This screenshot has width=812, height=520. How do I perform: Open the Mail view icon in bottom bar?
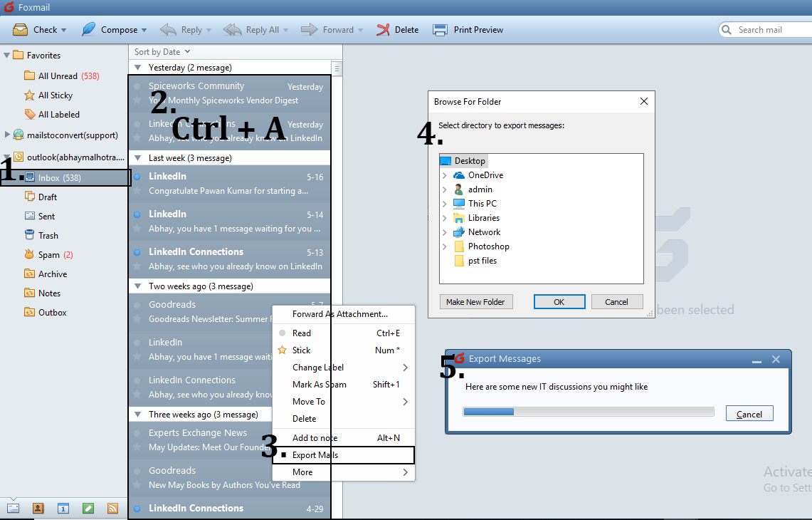tap(14, 508)
